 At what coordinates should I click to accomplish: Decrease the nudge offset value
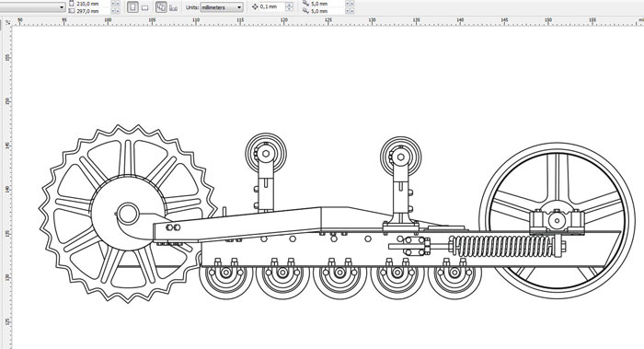[x=290, y=9]
